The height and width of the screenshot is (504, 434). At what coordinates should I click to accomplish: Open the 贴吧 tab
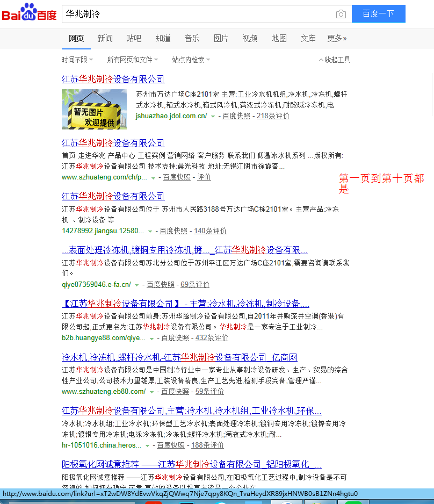(x=134, y=39)
